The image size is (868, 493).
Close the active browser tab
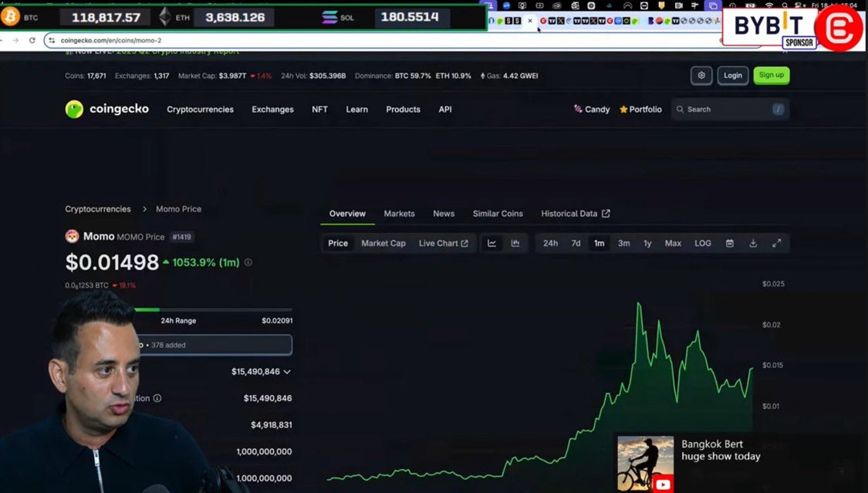pyautogui.click(x=530, y=21)
